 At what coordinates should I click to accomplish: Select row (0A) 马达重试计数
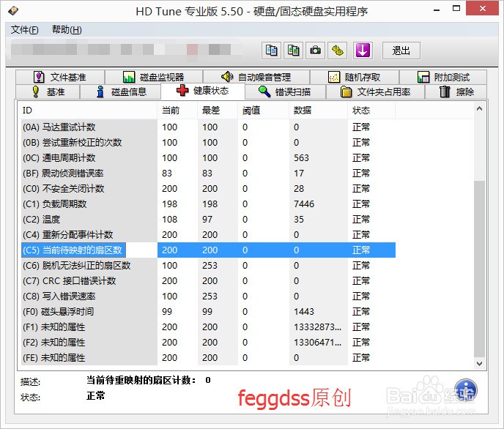tap(208, 127)
